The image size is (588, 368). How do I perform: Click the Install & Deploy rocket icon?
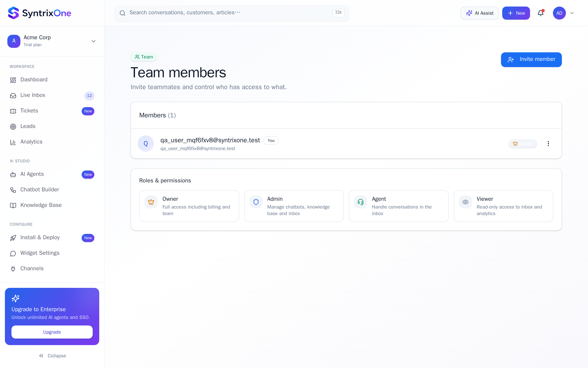[x=13, y=238]
